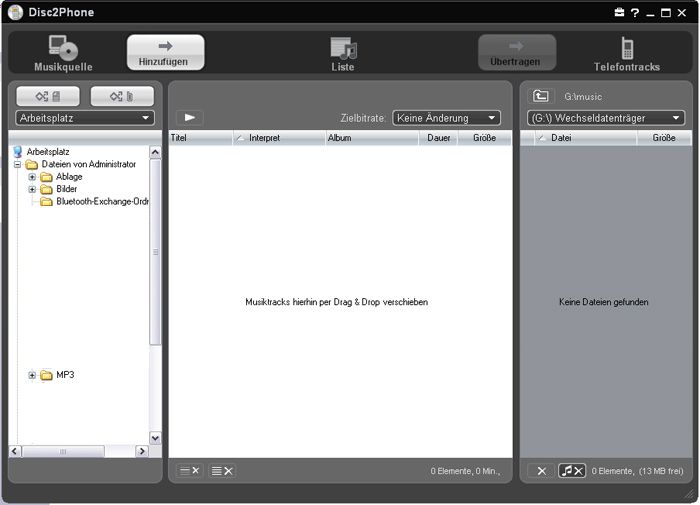Select Arbeitsplatz in folder tree
This screenshot has width=700, height=505.
click(48, 152)
